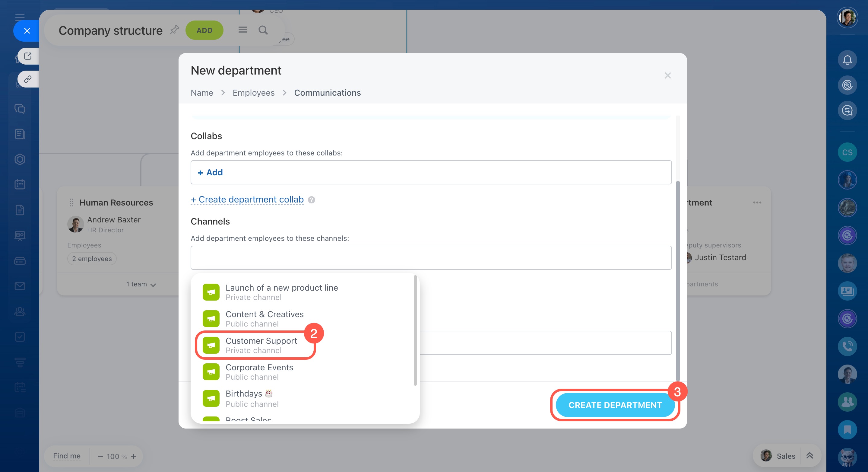Click zoom in plus next to 100 %

133,456
